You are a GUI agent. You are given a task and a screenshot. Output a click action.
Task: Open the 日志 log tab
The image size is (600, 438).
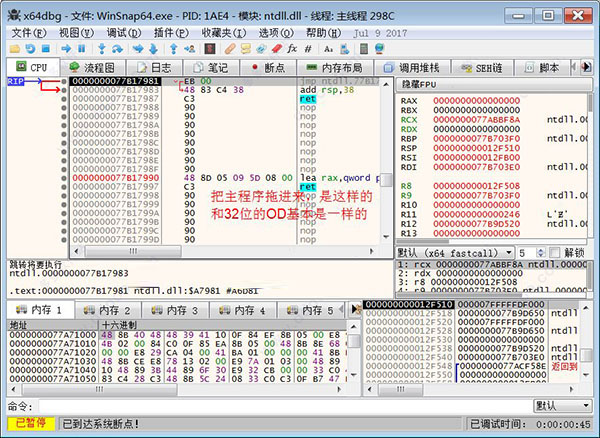coord(155,68)
